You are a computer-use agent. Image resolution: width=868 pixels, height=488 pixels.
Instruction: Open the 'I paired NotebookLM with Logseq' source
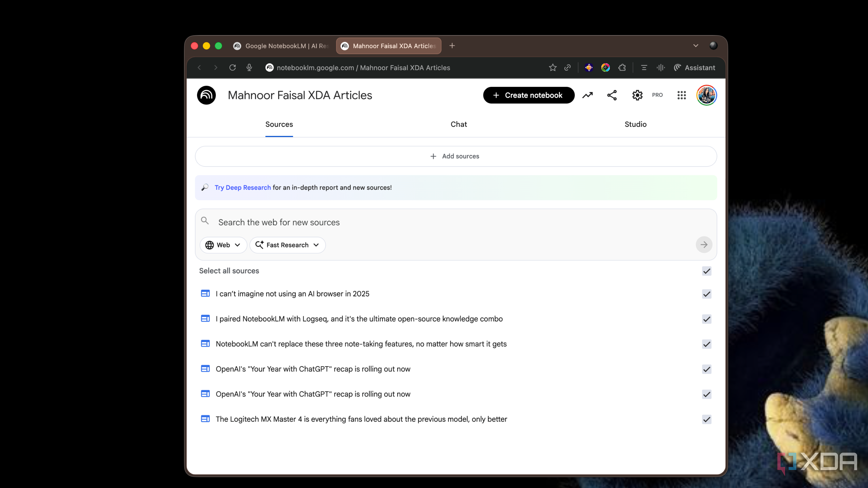coord(359,319)
